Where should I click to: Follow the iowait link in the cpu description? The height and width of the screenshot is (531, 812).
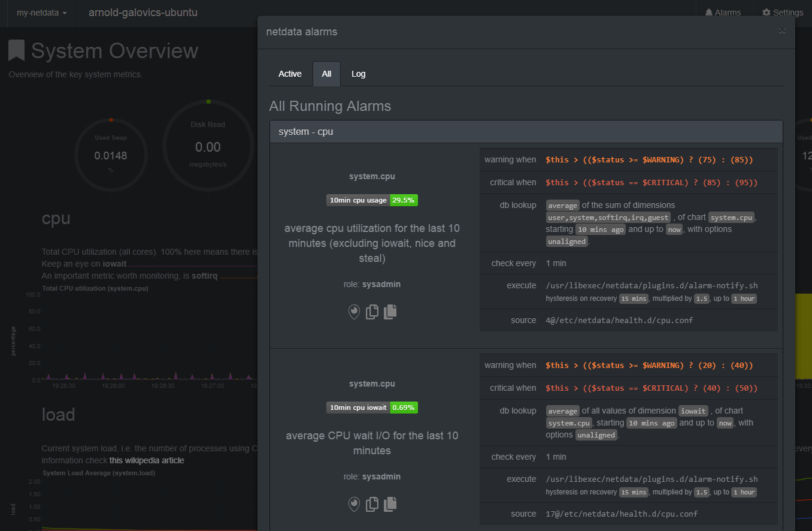pos(114,264)
